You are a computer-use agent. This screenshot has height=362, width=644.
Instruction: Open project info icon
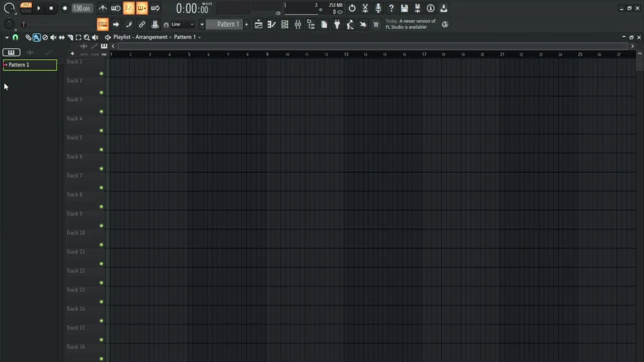tap(431, 8)
